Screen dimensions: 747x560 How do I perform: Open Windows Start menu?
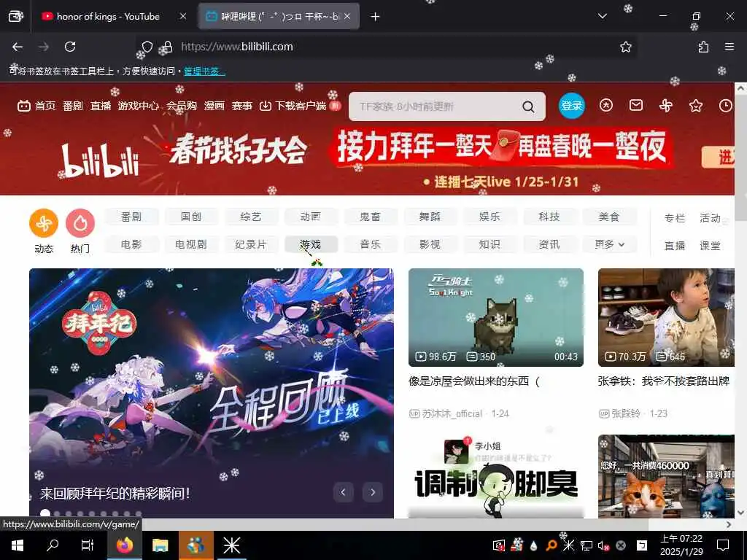coord(18,545)
